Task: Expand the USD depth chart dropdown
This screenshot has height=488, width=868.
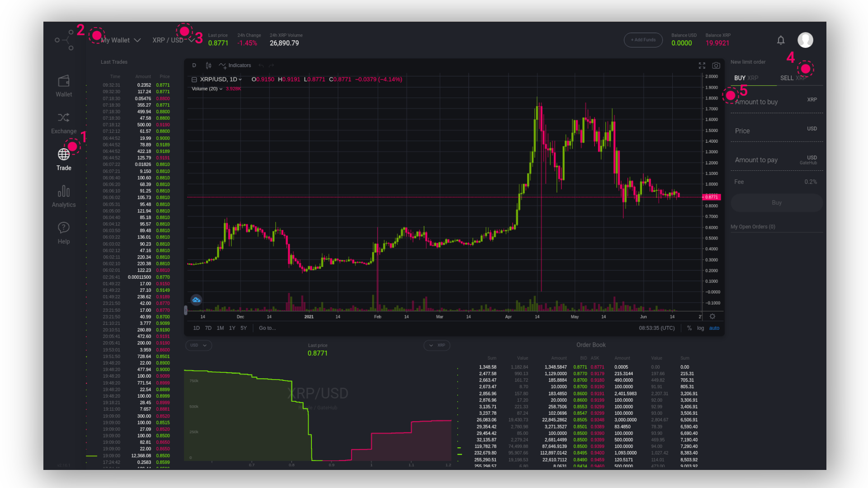Action: pos(198,345)
